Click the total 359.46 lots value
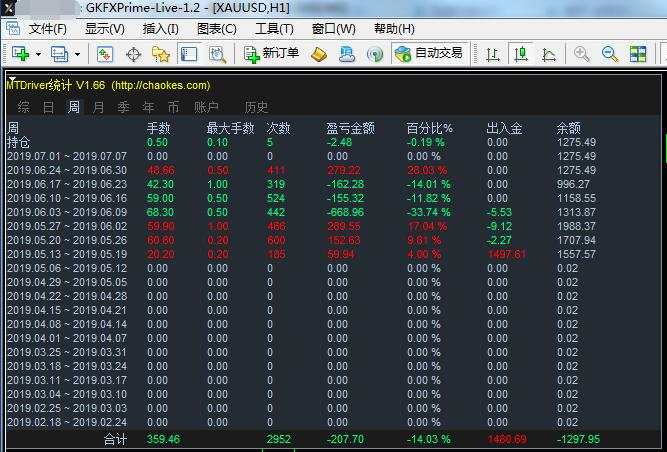Image resolution: width=667 pixels, height=452 pixels. tap(163, 439)
